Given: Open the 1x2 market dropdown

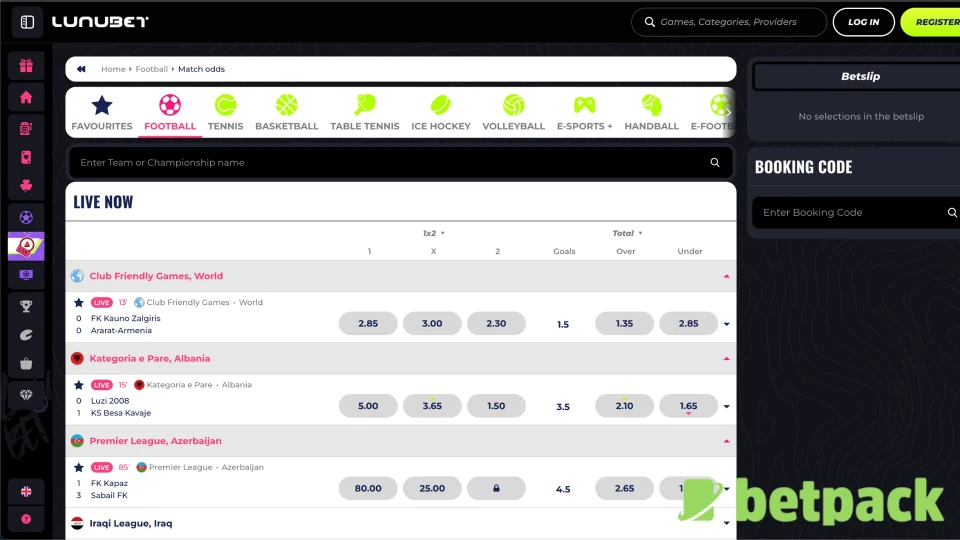Looking at the screenshot, I should point(433,233).
